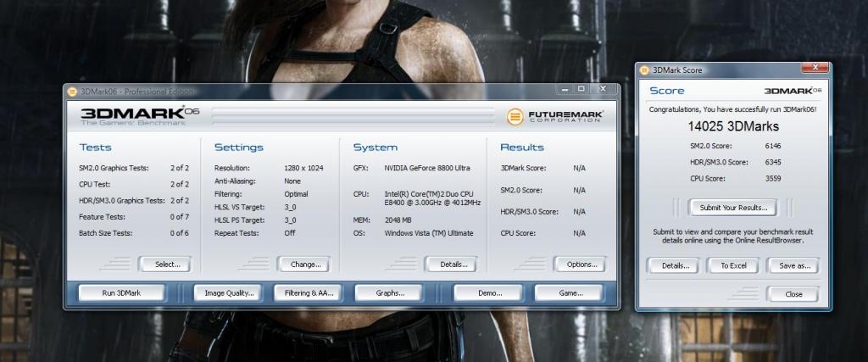Screen dimensions: 868x362
Task: Click HDR/SM3.0 Score value 6345
Action: click(774, 162)
